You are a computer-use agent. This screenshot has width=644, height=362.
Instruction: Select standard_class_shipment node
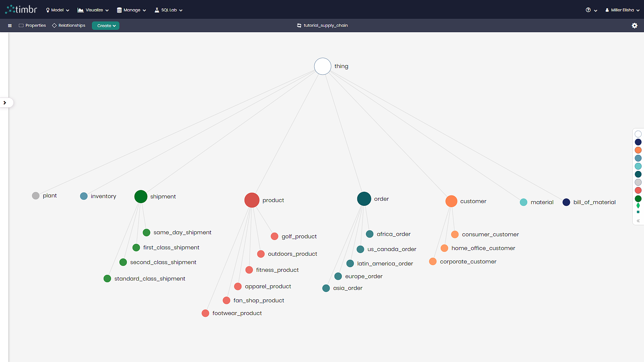tap(107, 279)
